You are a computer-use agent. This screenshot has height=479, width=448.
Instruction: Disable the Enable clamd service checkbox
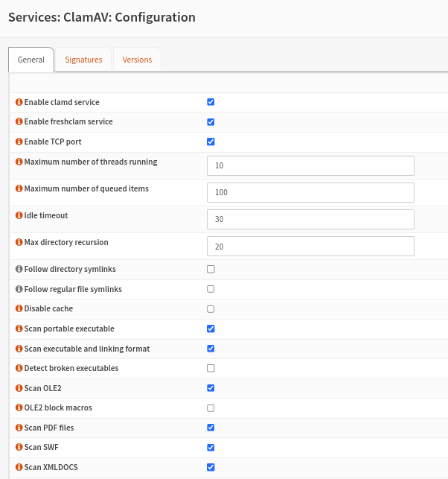(x=211, y=102)
